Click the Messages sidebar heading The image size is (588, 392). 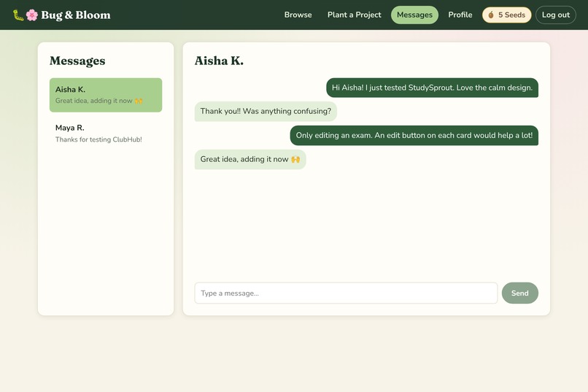click(77, 61)
